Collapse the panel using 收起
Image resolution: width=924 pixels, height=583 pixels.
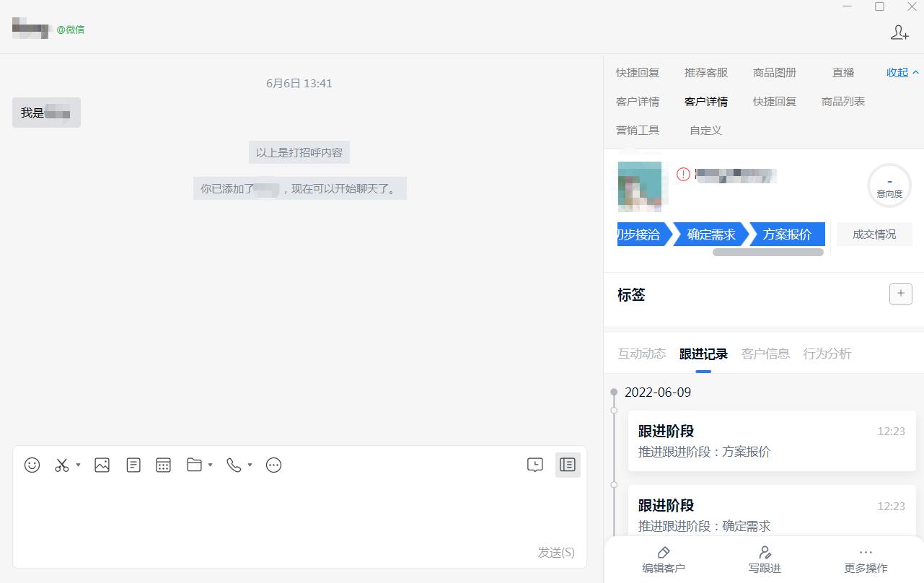click(897, 72)
